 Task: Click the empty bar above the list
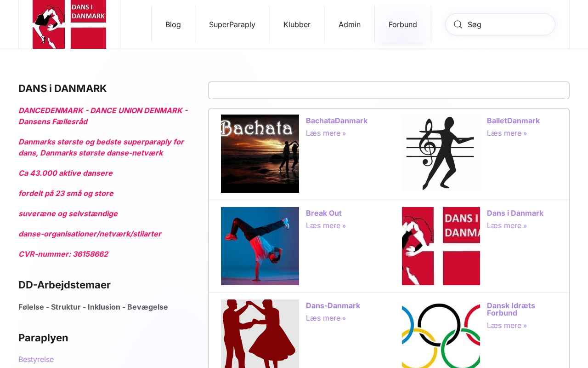[389, 90]
